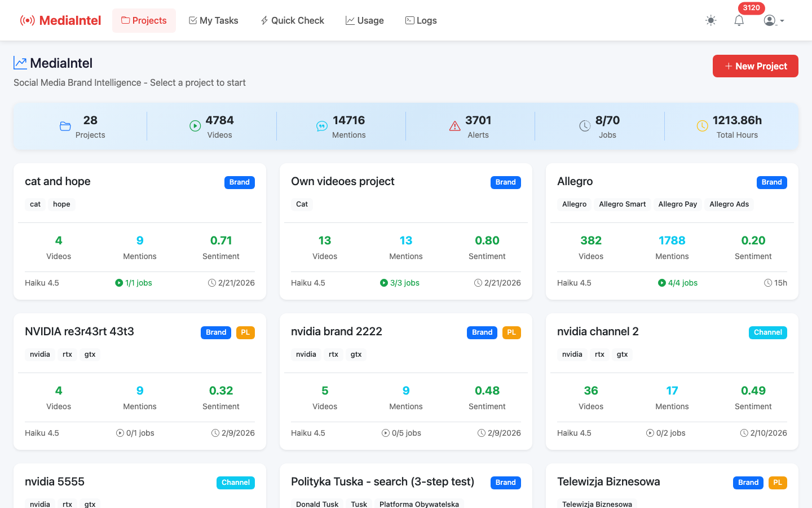Click the play icon beside 0/5 jobs
The width and height of the screenshot is (812, 508).
tap(386, 433)
